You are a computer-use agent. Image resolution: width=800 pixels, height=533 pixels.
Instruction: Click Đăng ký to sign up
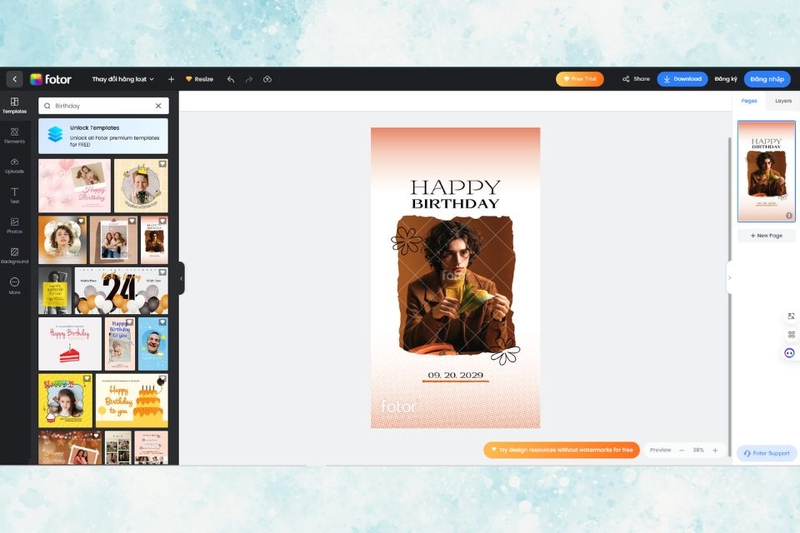(726, 79)
